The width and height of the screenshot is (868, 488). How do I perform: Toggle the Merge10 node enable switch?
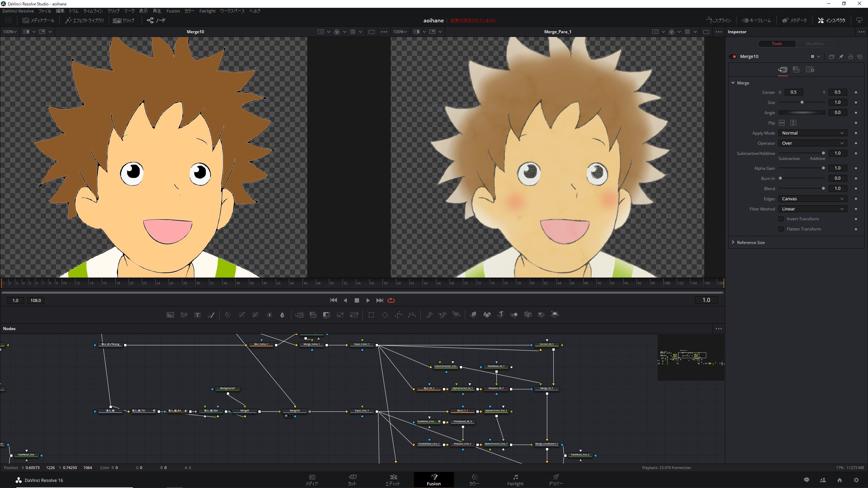coord(734,56)
